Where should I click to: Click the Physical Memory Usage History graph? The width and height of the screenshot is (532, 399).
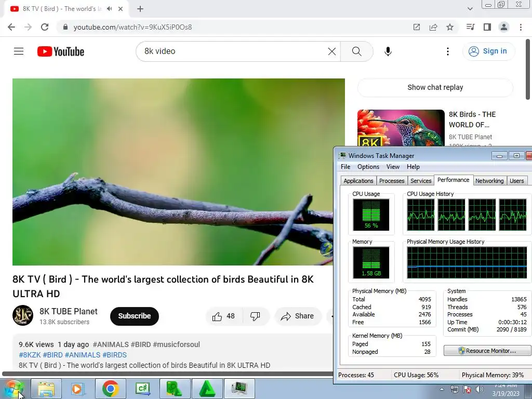click(x=467, y=262)
